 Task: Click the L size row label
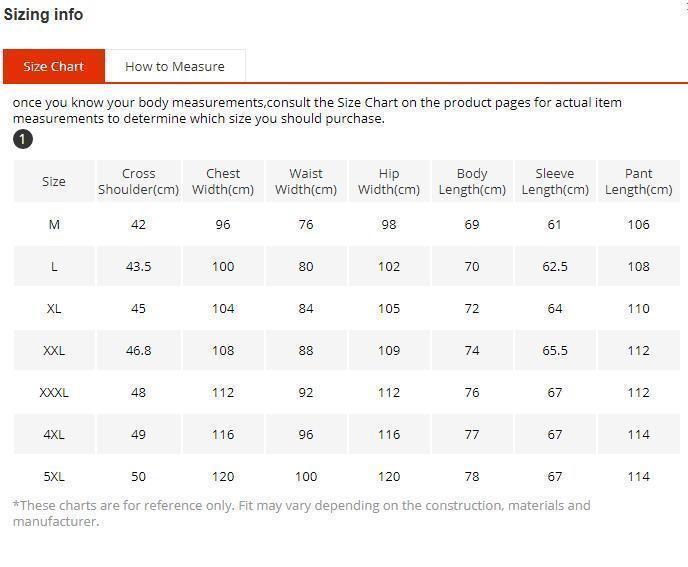point(54,266)
